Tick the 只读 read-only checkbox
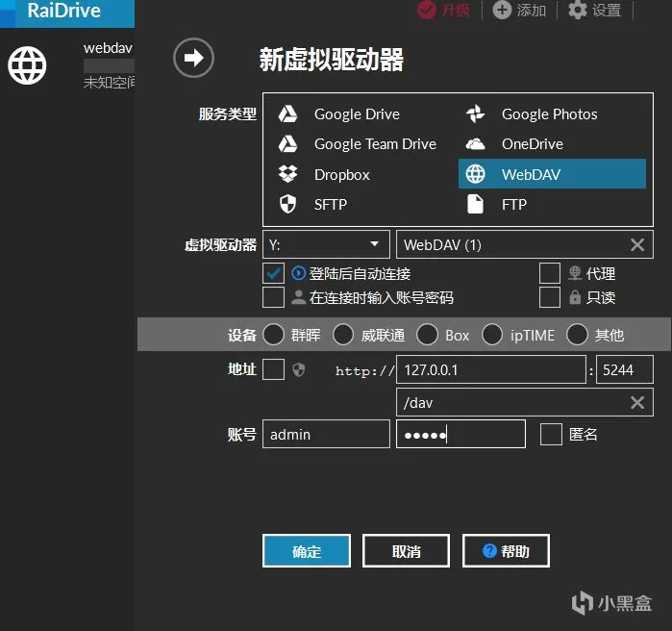 550,297
